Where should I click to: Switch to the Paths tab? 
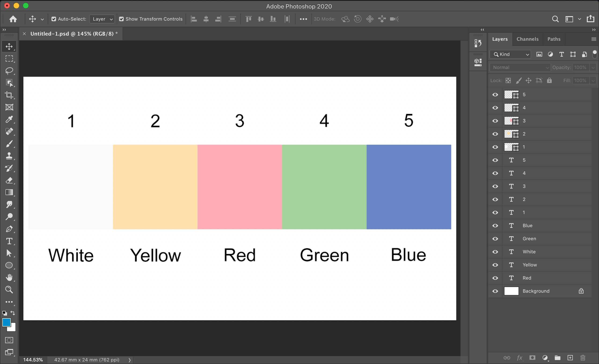tap(554, 39)
